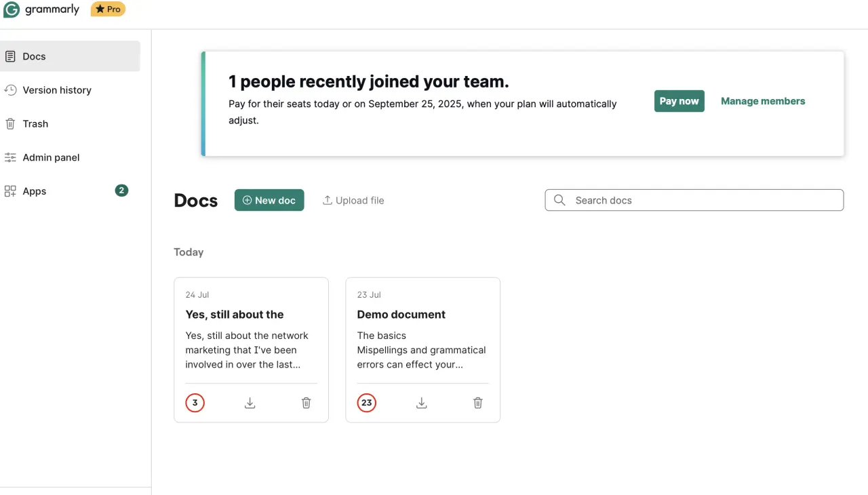Click the Admin panel sliders icon
This screenshot has height=495, width=868.
coord(10,157)
